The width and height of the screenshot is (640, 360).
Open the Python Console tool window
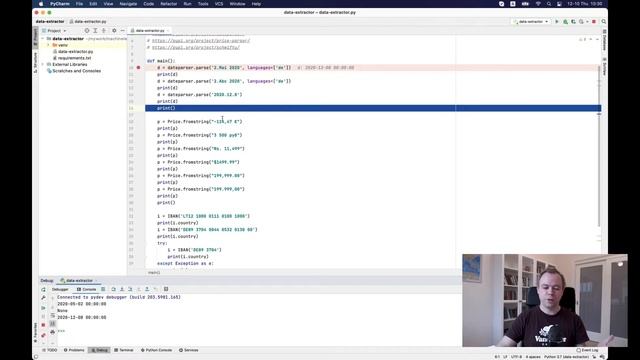156,350
